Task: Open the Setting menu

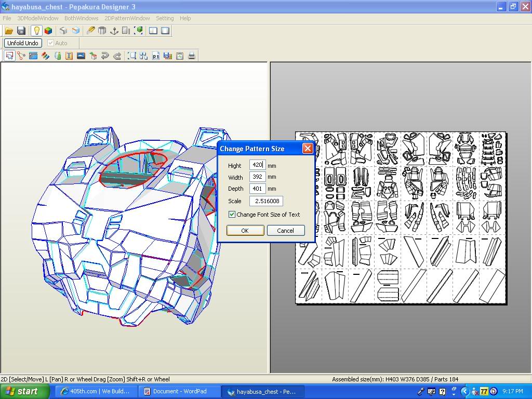Action: (165, 18)
